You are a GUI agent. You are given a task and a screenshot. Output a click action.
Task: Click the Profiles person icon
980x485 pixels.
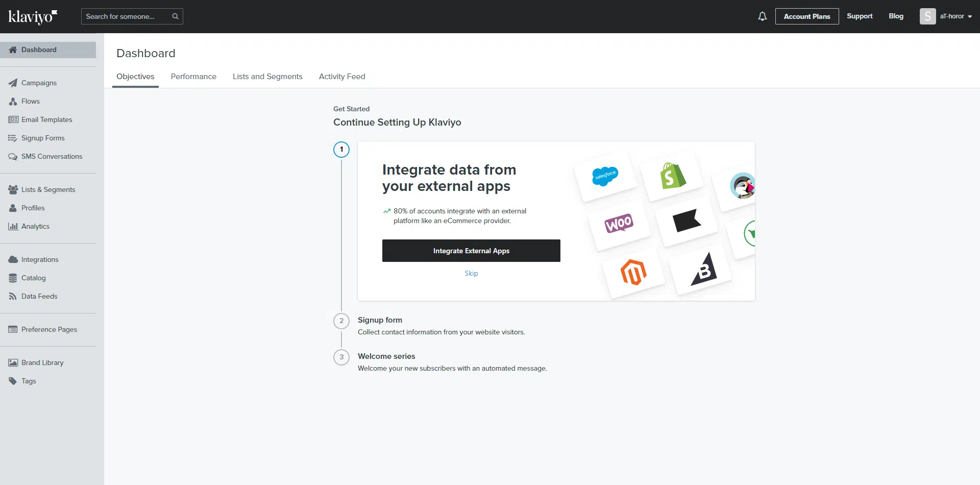(x=13, y=208)
